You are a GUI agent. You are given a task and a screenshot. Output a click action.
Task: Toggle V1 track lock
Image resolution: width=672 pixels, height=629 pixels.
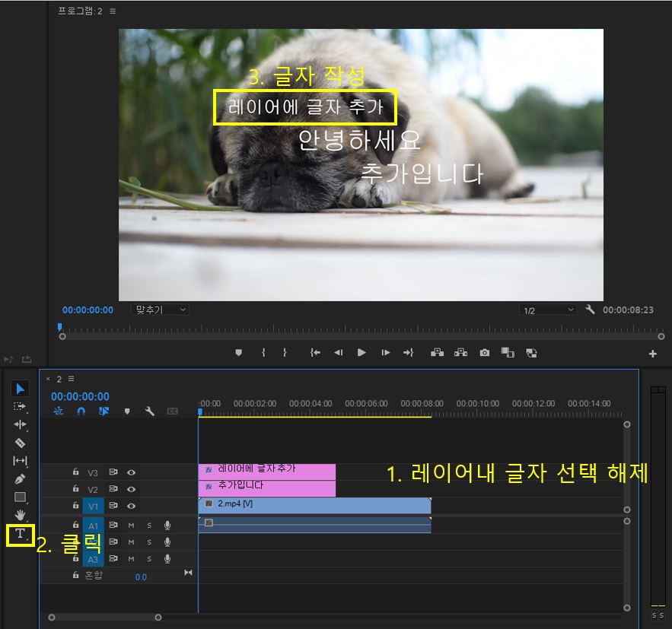click(76, 505)
